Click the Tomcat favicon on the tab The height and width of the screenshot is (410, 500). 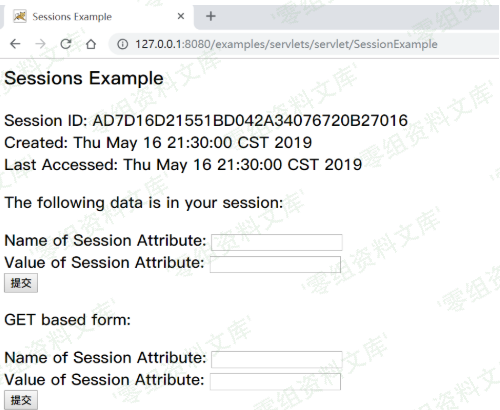(x=20, y=16)
